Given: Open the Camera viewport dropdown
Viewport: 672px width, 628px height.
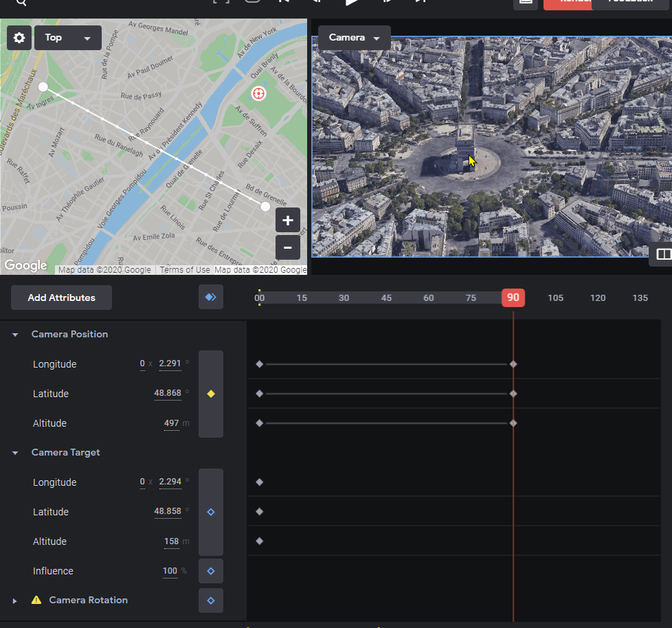Looking at the screenshot, I should pos(354,38).
